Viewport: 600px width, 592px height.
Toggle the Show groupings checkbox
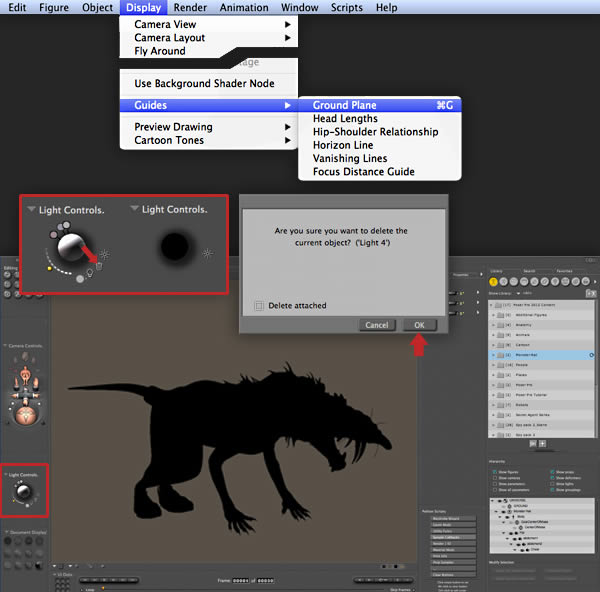(552, 490)
